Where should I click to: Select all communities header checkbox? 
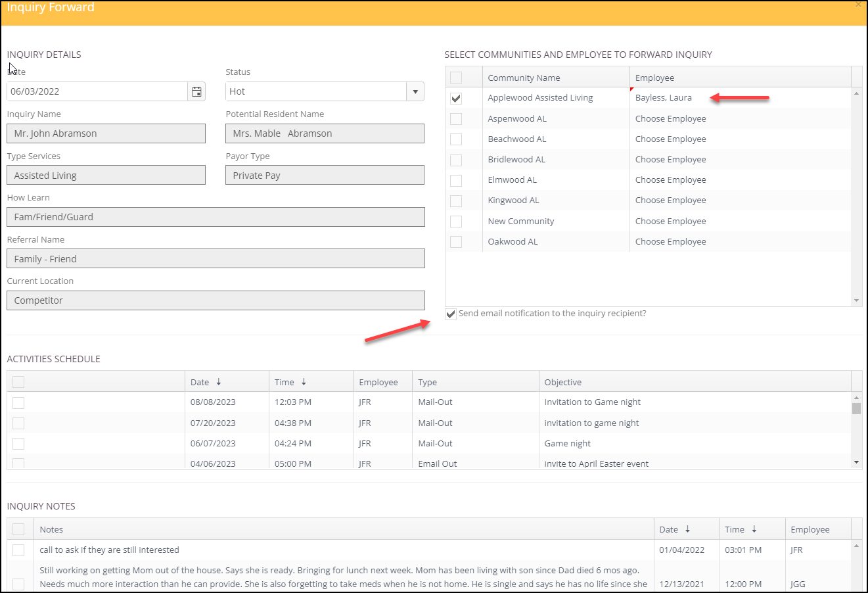pos(456,78)
